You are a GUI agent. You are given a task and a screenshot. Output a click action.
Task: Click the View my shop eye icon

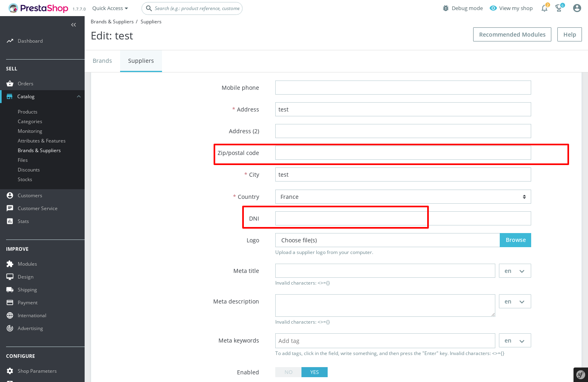pyautogui.click(x=493, y=8)
